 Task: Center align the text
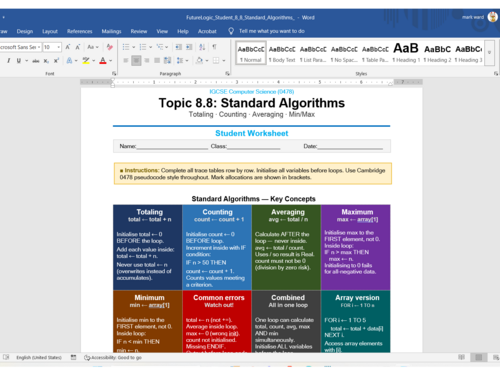click(136, 61)
